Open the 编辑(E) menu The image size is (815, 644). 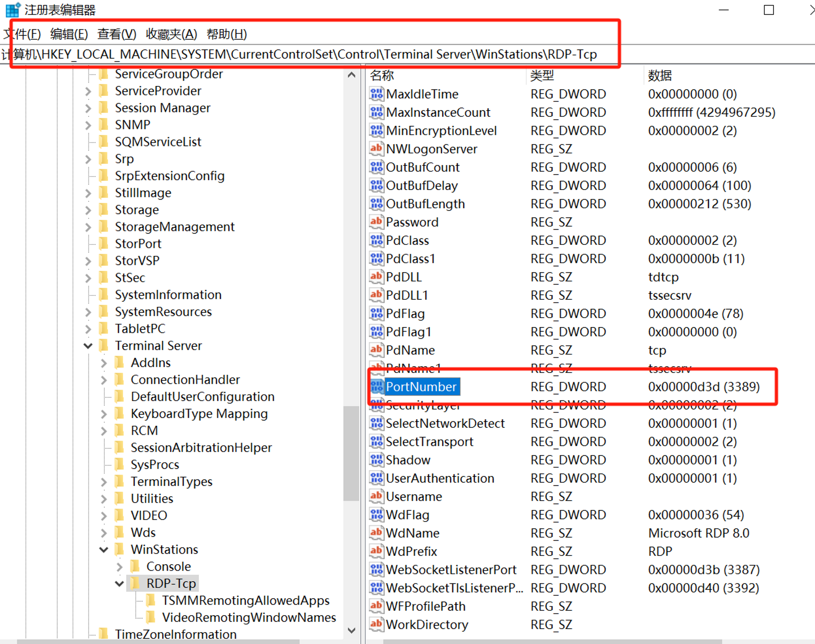click(x=69, y=34)
